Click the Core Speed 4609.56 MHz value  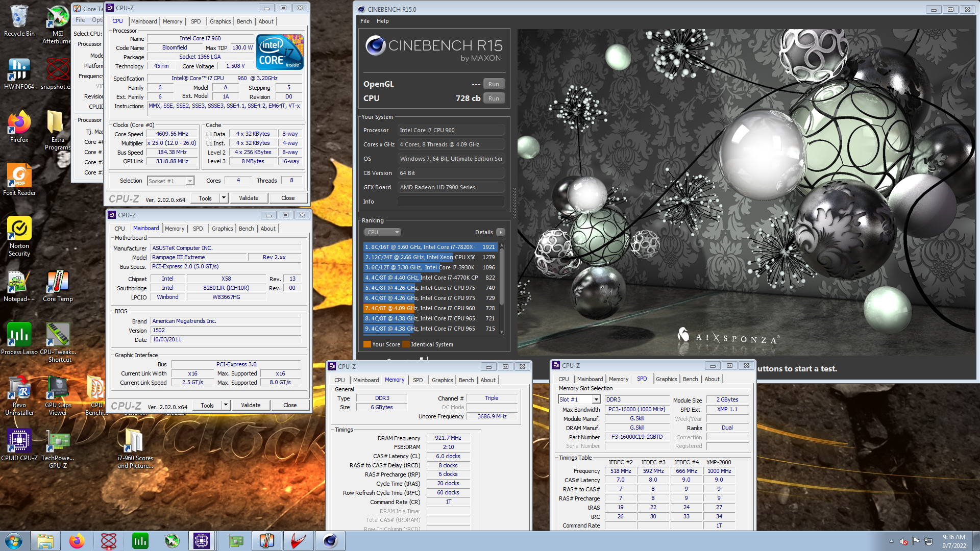pos(172,134)
